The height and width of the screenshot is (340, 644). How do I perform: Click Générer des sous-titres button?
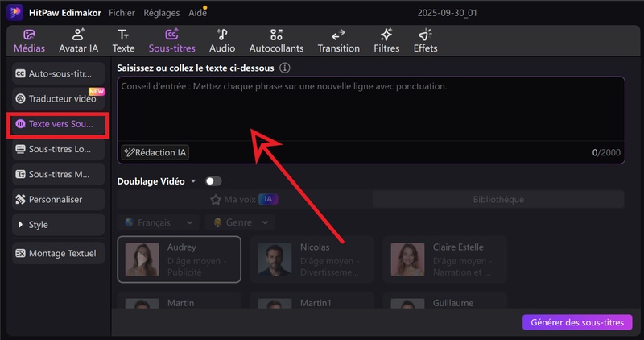[x=577, y=322]
